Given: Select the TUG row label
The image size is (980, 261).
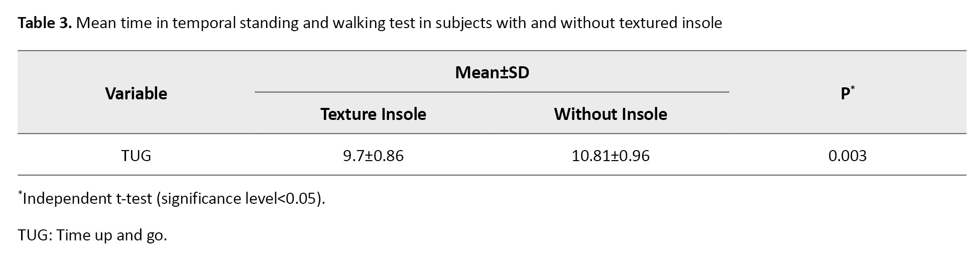Looking at the screenshot, I should coord(136,156).
